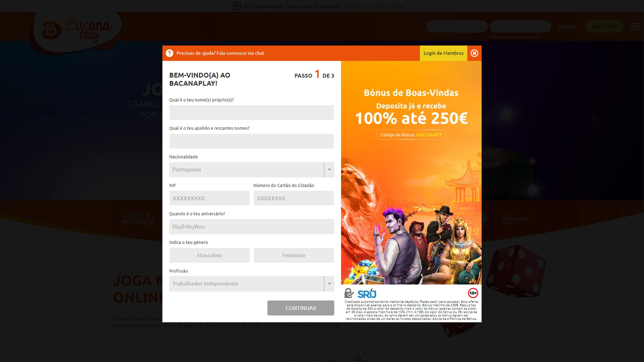The width and height of the screenshot is (644, 362).
Task: Click into the NIF field
Action: [209, 198]
